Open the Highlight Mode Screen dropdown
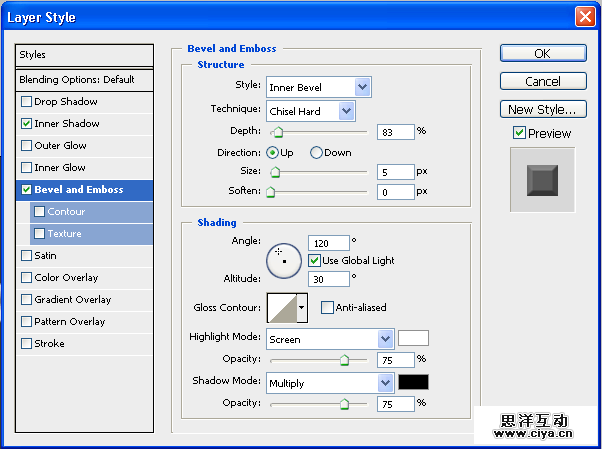Screen dimensions: 602x449 coord(330,339)
